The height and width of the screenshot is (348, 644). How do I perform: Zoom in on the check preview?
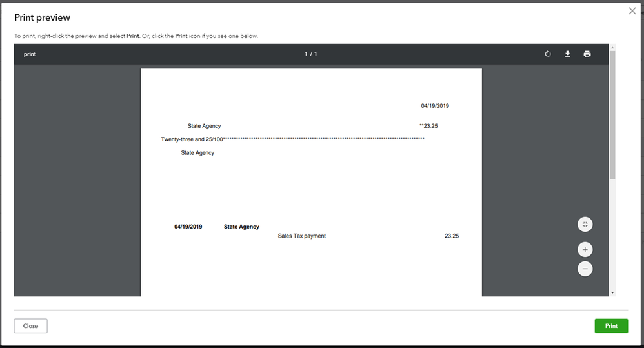click(x=585, y=249)
